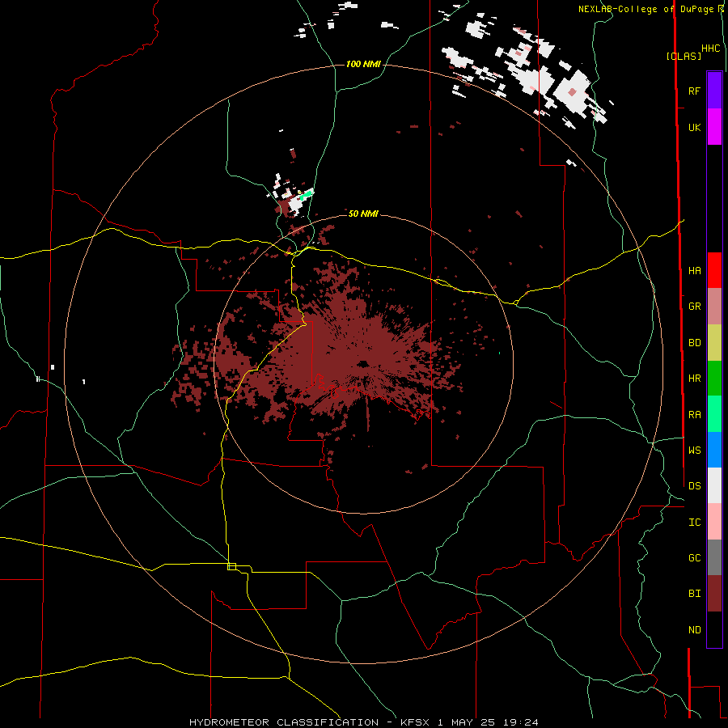
Task: Click the UK legend label
Action: pyautogui.click(x=694, y=127)
